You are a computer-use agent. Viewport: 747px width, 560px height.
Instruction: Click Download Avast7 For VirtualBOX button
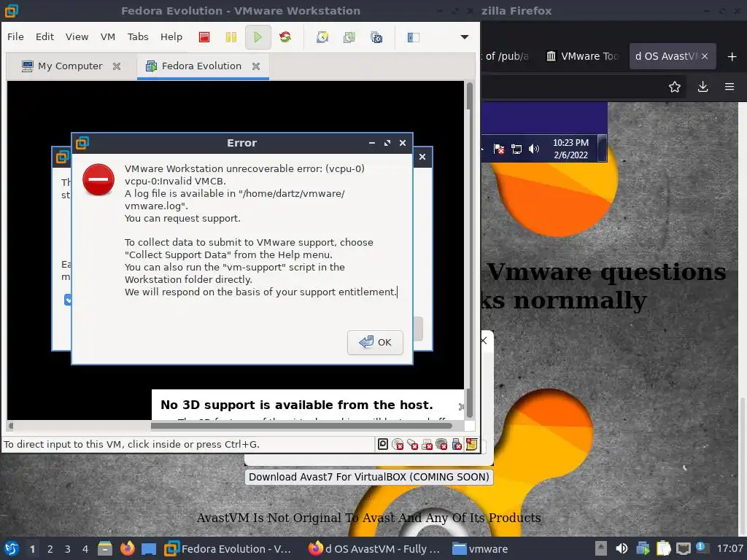[368, 477]
